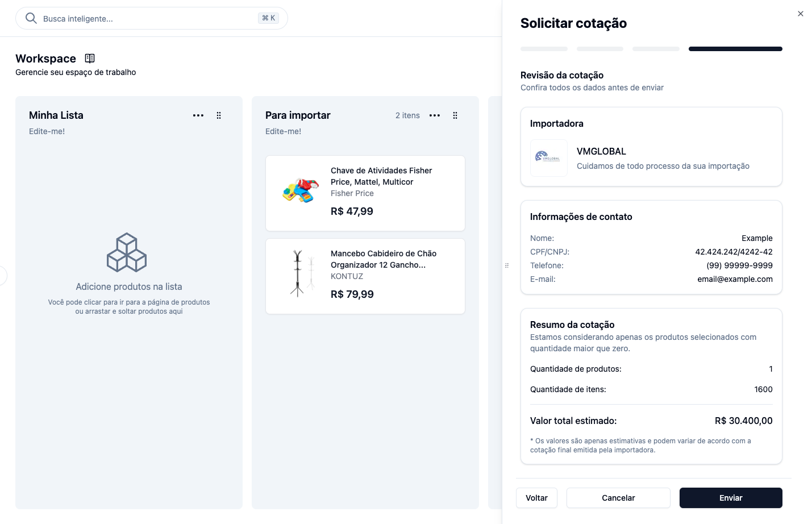812x524 pixels.
Task: Click Minha Lista drag handle icon
Action: tap(219, 115)
